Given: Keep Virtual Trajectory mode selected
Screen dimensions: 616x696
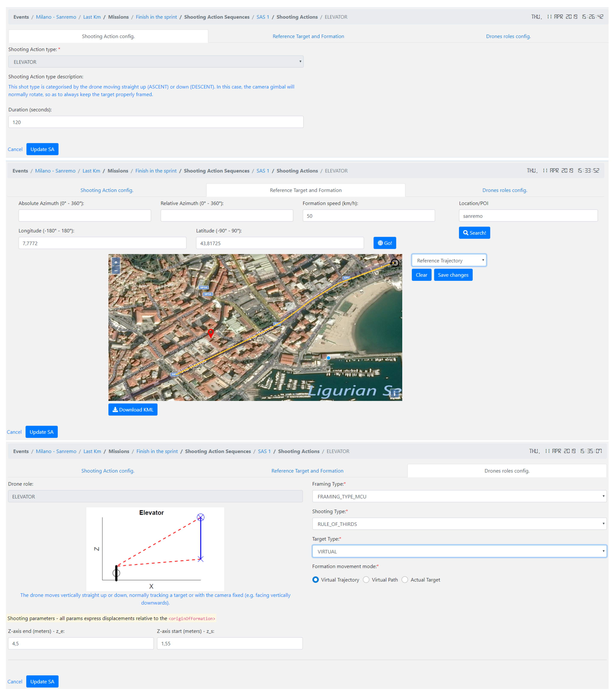Looking at the screenshot, I should pyautogui.click(x=315, y=580).
